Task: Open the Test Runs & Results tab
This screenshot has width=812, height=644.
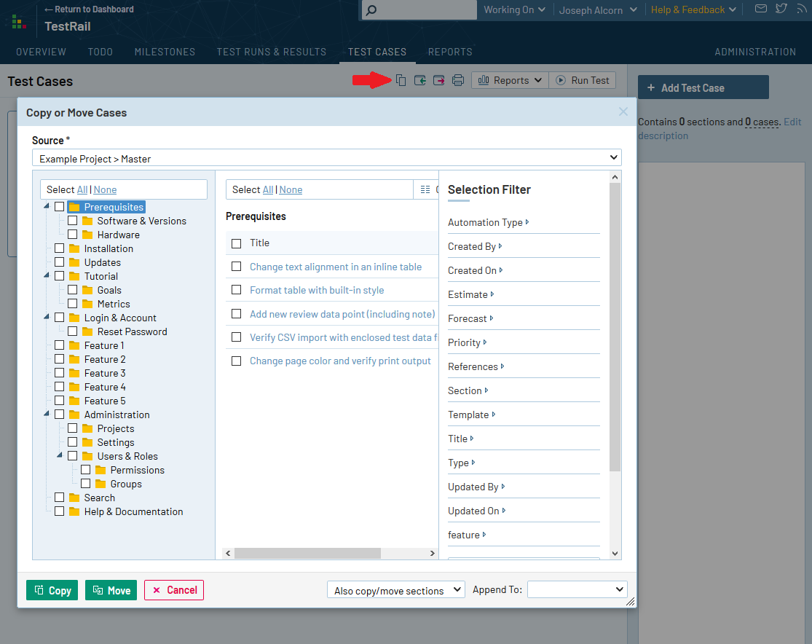Action: pos(272,52)
